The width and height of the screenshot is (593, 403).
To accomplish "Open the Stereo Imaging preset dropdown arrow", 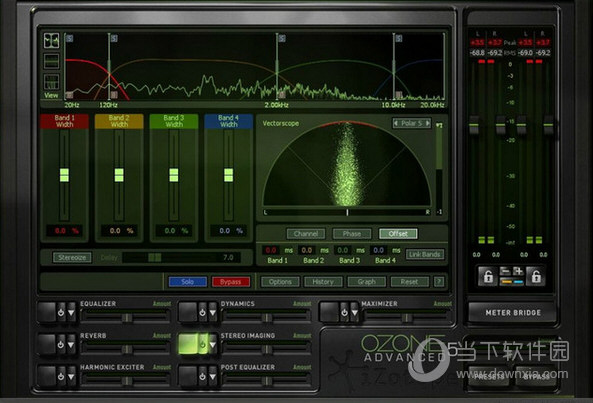I will tap(213, 344).
